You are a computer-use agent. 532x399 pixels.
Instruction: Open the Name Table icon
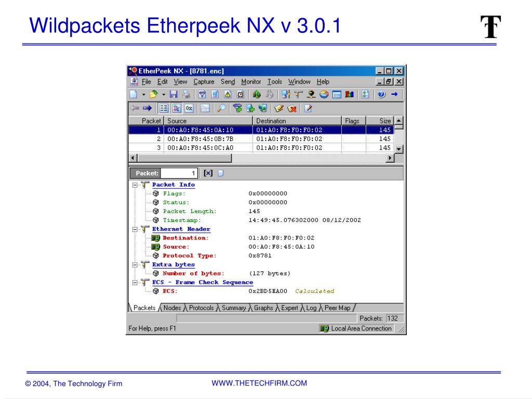coord(215,95)
